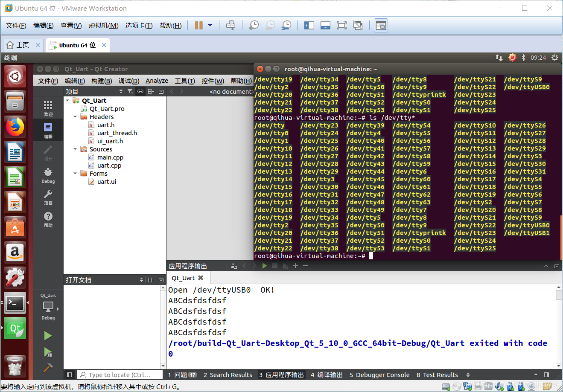Toggle the left sidebar visibility button
563x392 pixels.
(70, 375)
